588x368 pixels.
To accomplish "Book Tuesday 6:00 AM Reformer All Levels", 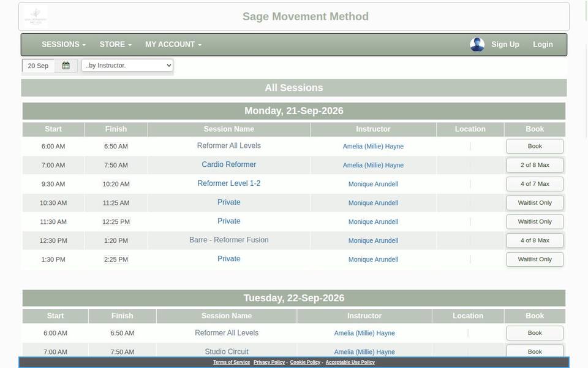I will pyautogui.click(x=534, y=333).
